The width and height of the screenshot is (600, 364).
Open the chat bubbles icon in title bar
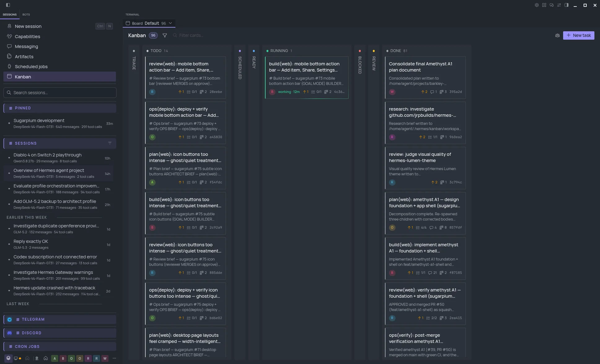pos(552,5)
